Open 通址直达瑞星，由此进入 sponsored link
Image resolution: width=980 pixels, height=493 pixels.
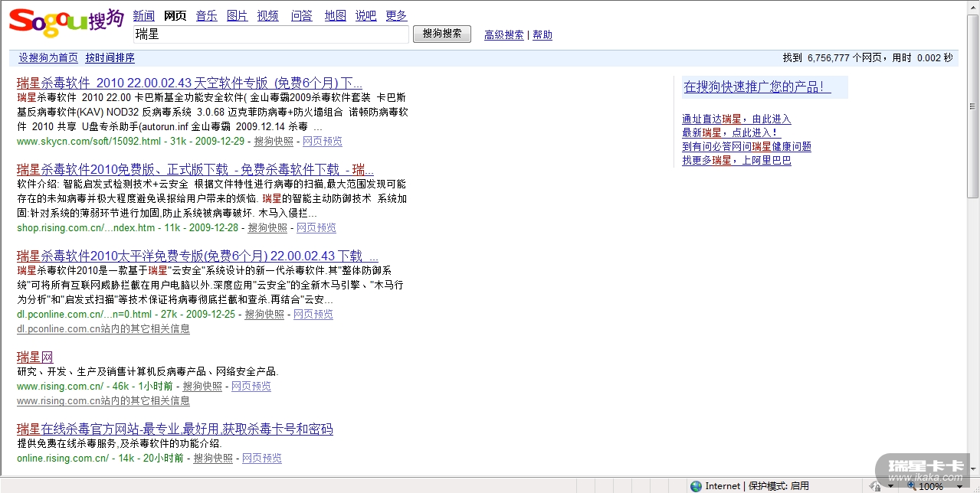coord(736,119)
